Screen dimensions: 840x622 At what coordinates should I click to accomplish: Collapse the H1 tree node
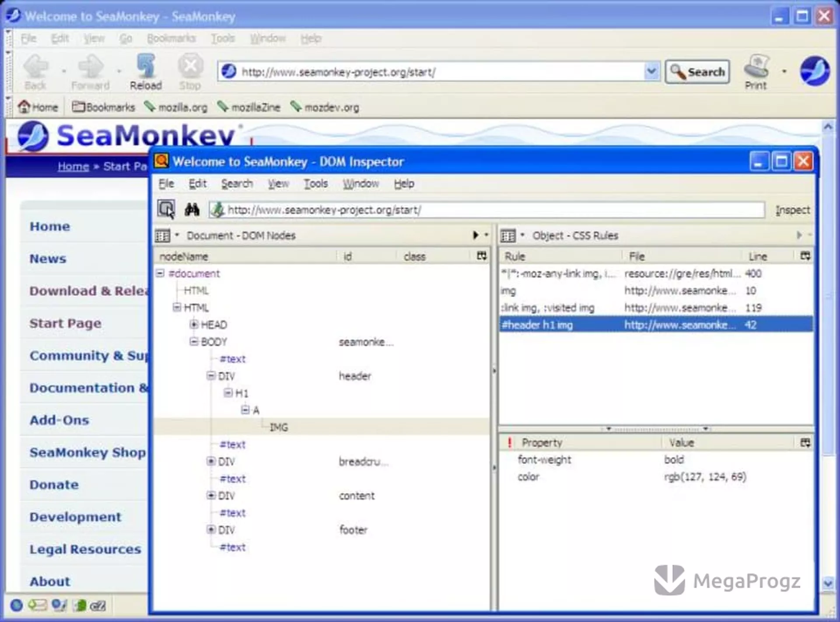pos(228,393)
